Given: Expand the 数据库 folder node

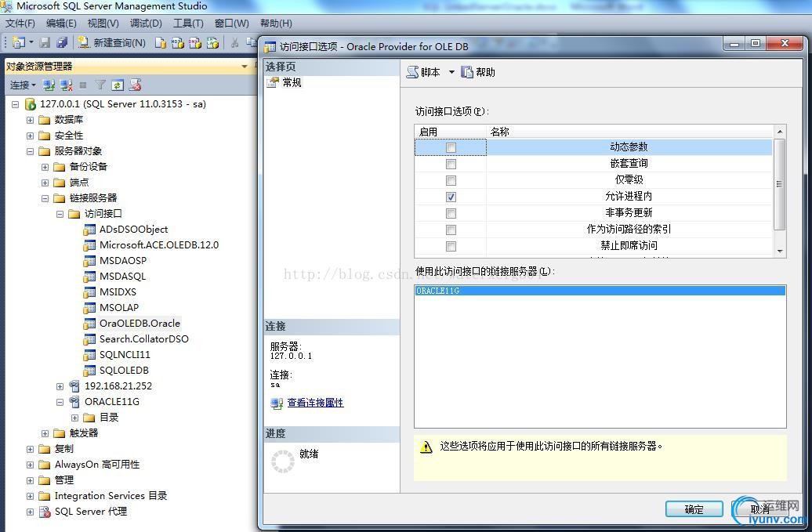Looking at the screenshot, I should pyautogui.click(x=30, y=120).
